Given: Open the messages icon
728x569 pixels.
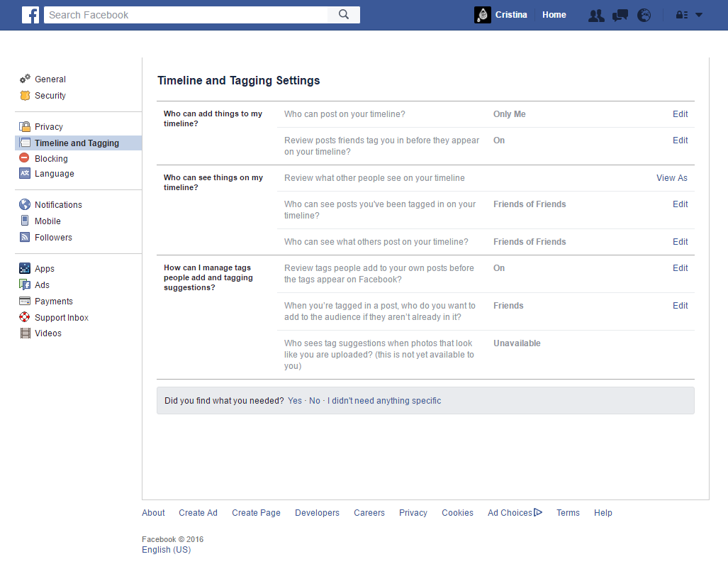Looking at the screenshot, I should coord(620,16).
